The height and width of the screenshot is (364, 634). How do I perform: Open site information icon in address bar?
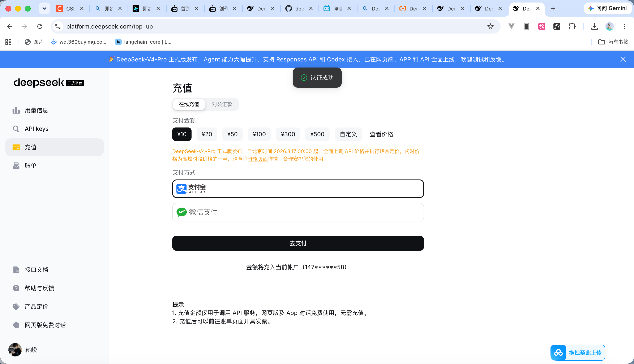[58, 26]
